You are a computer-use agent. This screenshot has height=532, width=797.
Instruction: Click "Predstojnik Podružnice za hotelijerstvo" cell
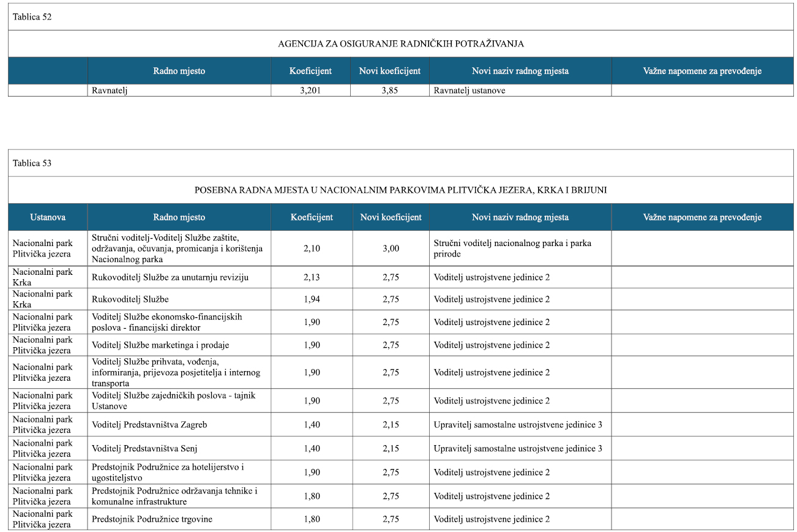[168, 473]
